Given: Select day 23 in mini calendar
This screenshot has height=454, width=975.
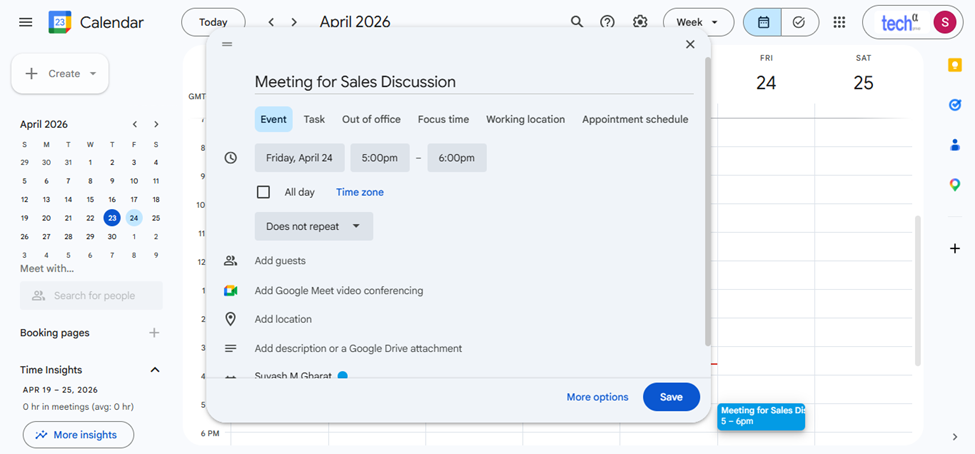Looking at the screenshot, I should 112,218.
